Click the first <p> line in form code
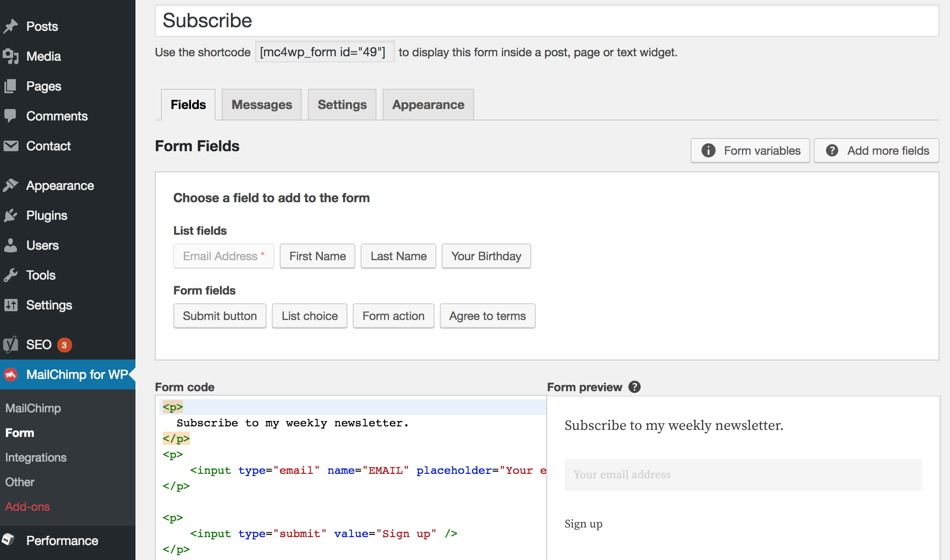This screenshot has width=950, height=560. pyautogui.click(x=353, y=407)
